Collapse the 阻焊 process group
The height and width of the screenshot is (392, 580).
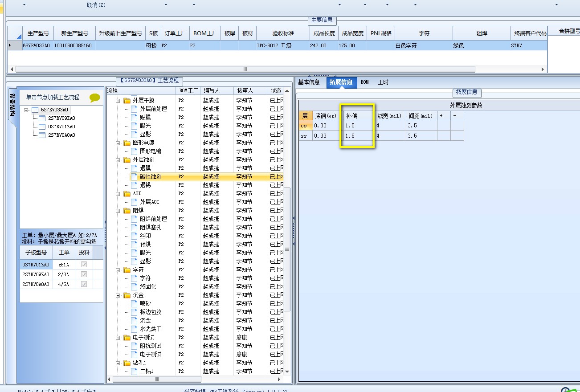118,211
